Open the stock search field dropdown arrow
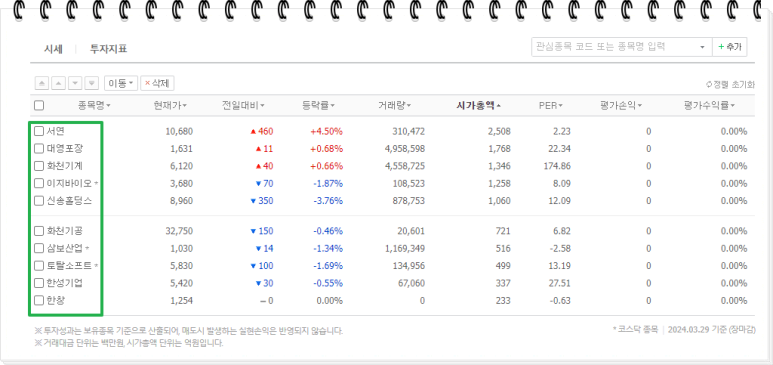The height and width of the screenshot is (365, 773). click(x=703, y=47)
